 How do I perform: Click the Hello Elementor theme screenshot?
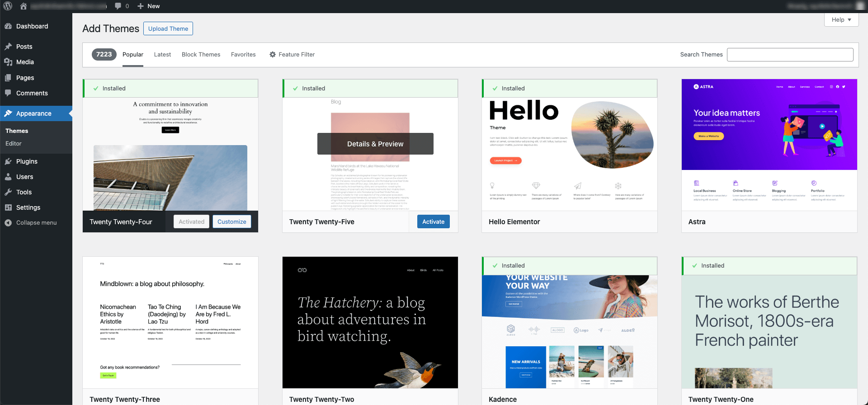tap(570, 154)
